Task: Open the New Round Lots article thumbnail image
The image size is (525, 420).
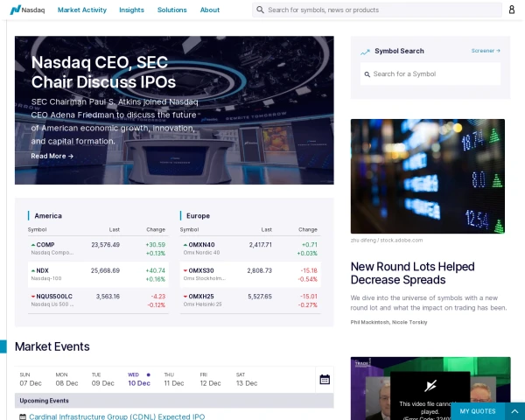Action: pyautogui.click(x=428, y=176)
